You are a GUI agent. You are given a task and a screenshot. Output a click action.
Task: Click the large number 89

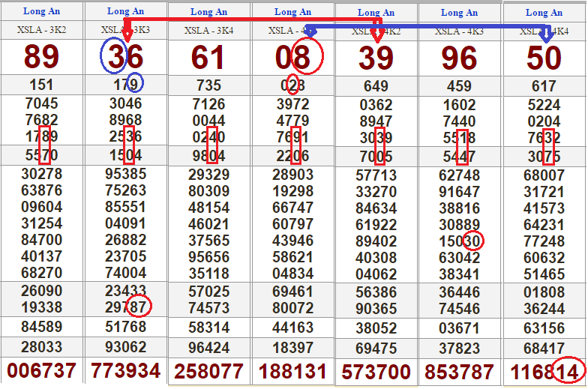tap(42, 57)
